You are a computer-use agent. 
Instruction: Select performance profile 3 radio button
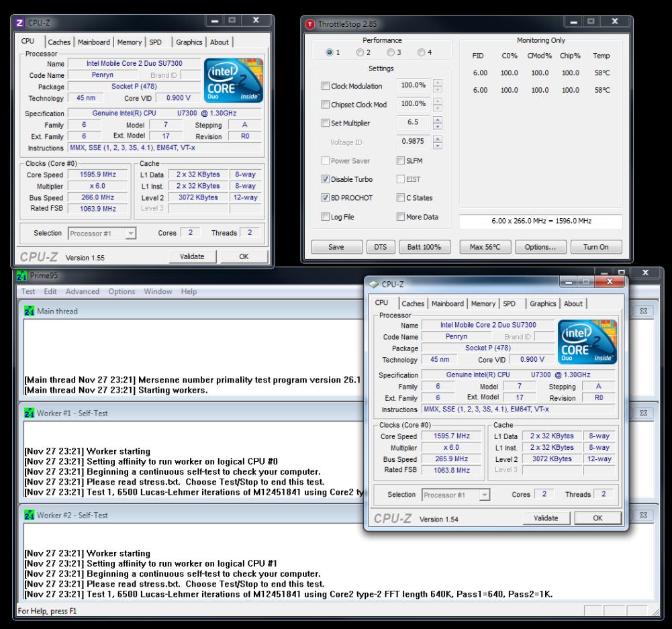tap(391, 52)
